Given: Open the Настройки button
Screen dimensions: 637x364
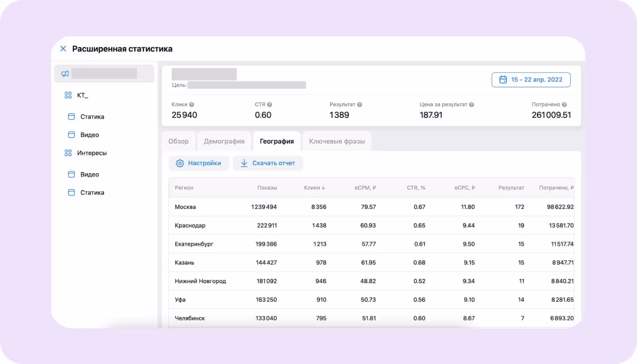Looking at the screenshot, I should pyautogui.click(x=198, y=163).
